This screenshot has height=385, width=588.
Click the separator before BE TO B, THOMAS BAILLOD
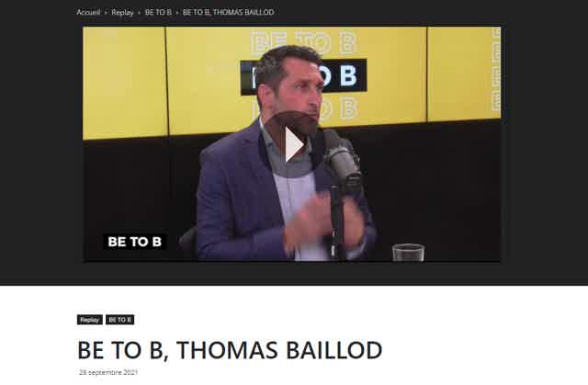pos(177,13)
